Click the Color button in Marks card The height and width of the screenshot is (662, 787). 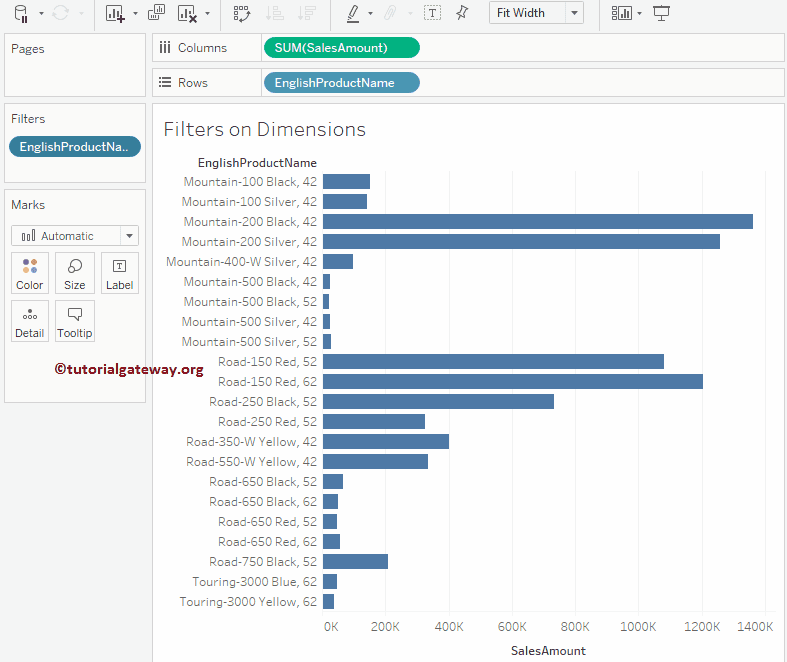pyautogui.click(x=30, y=273)
